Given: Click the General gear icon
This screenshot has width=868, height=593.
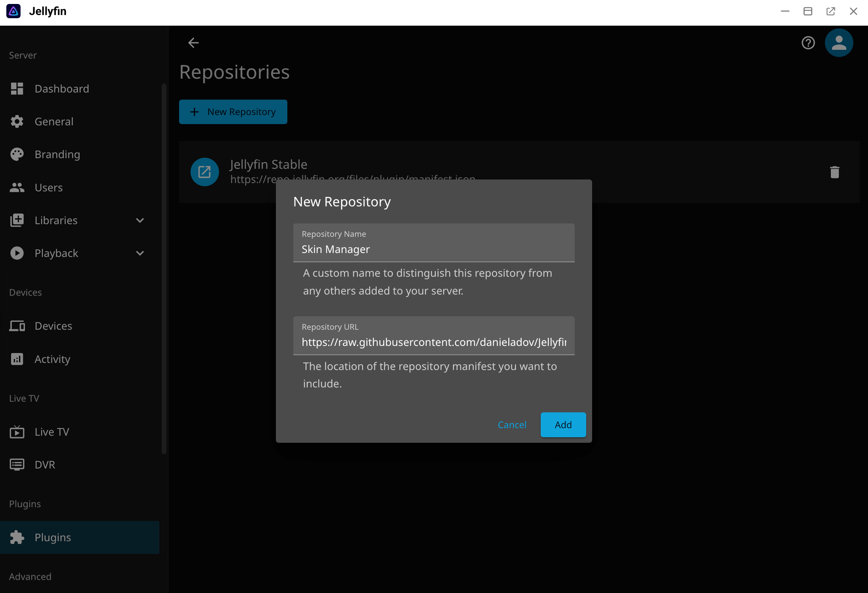Looking at the screenshot, I should (17, 121).
